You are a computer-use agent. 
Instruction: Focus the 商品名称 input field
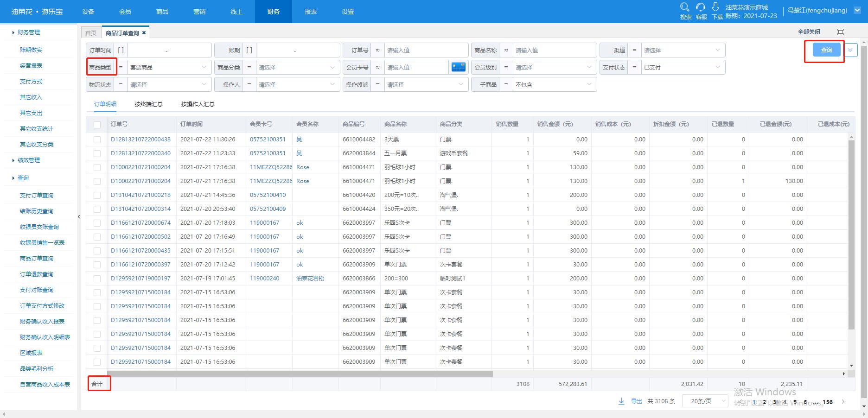coord(555,50)
